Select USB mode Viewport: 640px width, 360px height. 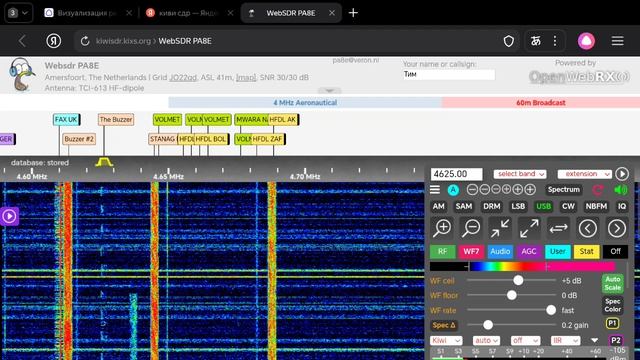pos(543,207)
